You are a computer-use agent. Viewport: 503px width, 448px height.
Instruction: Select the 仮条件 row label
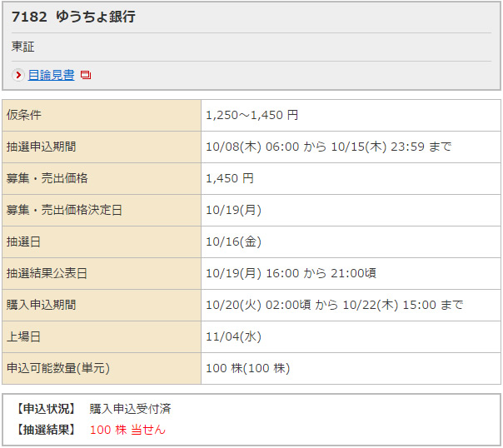pyautogui.click(x=23, y=115)
